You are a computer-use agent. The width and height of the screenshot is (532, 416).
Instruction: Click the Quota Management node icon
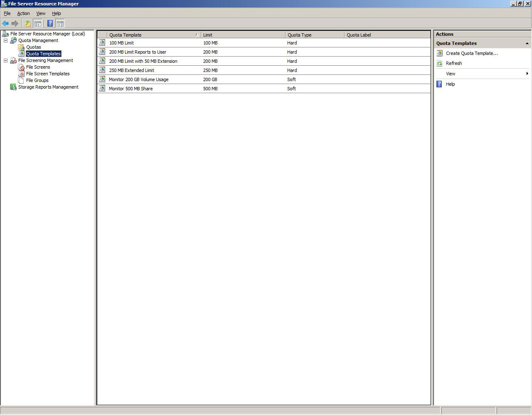13,40
